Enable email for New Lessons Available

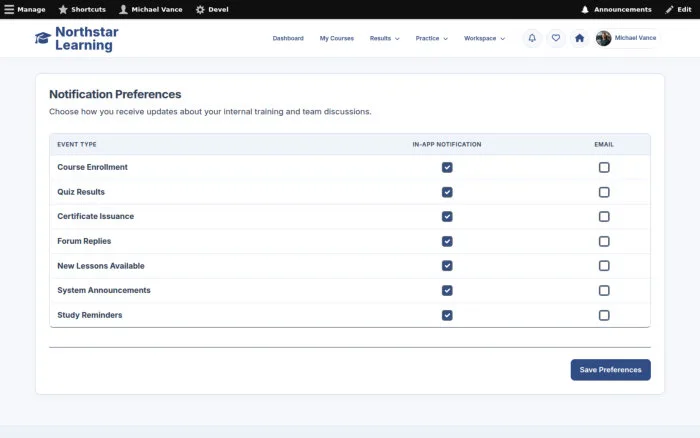pyautogui.click(x=604, y=266)
